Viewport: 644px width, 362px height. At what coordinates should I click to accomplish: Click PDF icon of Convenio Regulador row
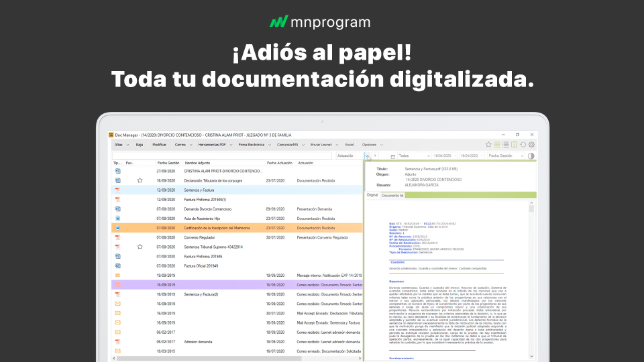[x=117, y=237]
